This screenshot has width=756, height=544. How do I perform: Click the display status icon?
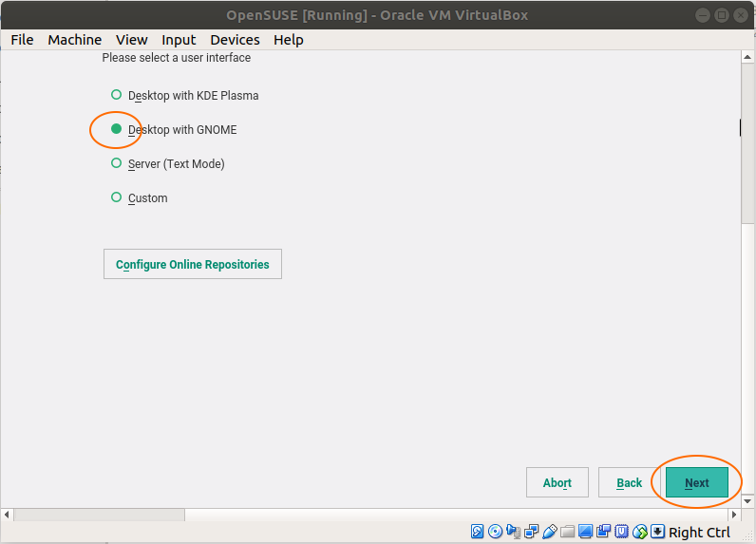pos(585,532)
